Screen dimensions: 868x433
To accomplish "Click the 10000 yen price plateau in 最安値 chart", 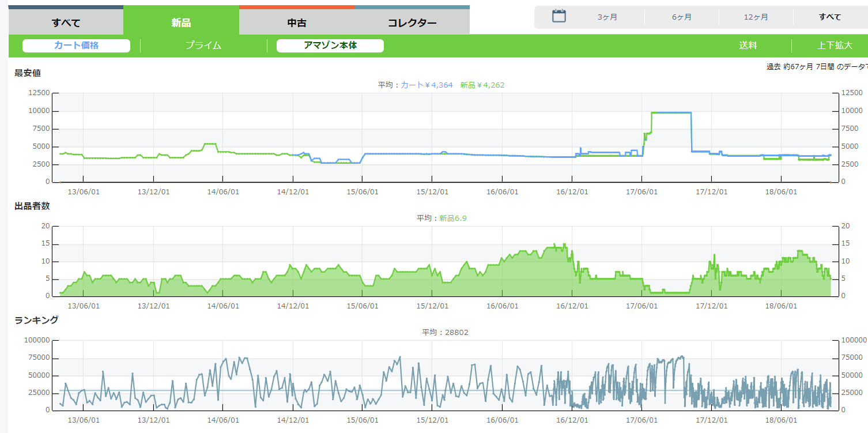I will [x=671, y=112].
